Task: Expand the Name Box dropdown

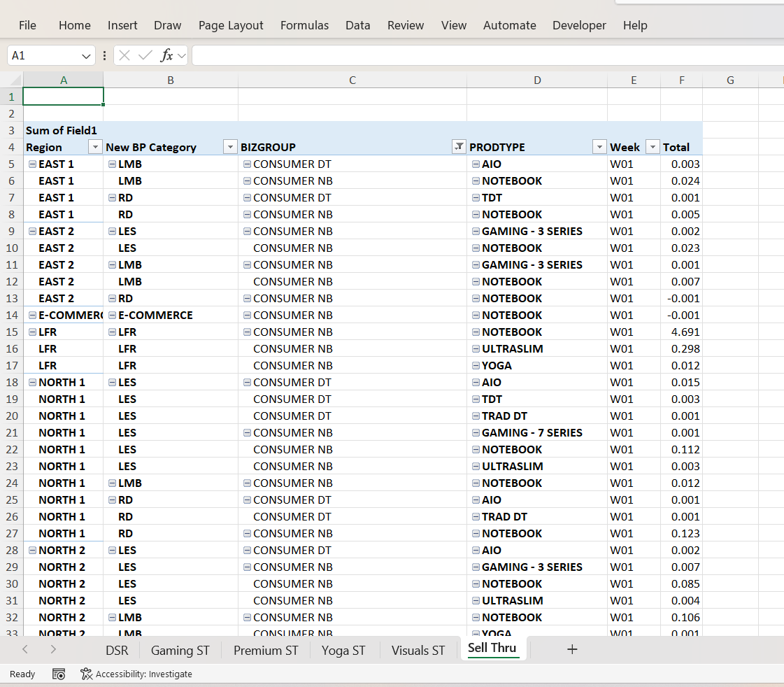Action: point(86,55)
